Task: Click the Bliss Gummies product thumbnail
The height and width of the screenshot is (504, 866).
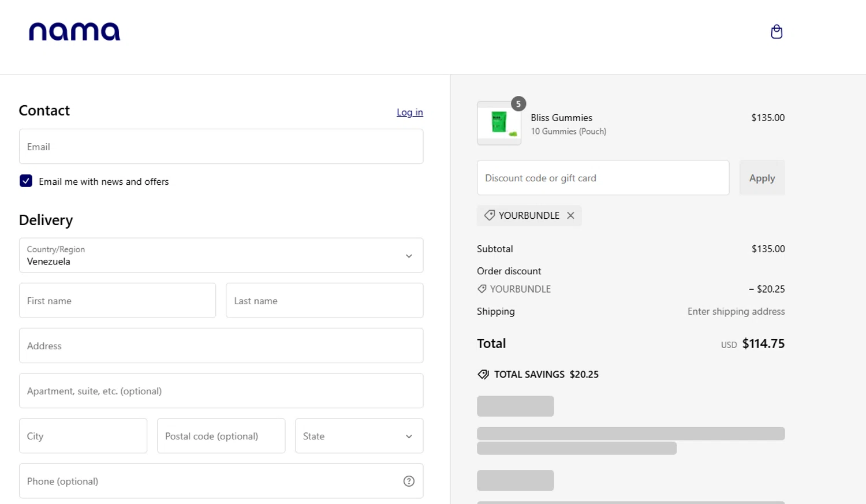Action: click(x=499, y=123)
